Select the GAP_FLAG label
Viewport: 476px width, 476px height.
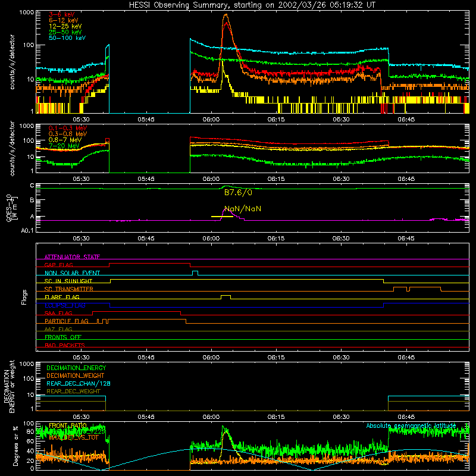tap(58, 265)
